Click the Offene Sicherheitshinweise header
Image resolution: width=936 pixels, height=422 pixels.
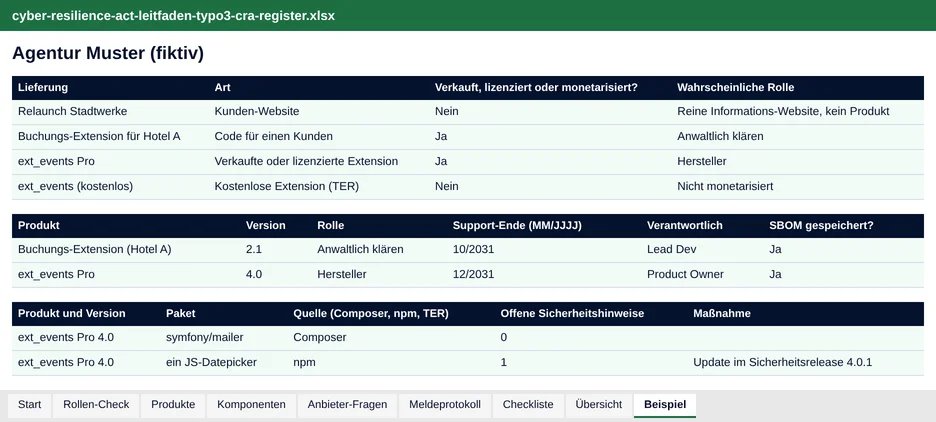(572, 313)
